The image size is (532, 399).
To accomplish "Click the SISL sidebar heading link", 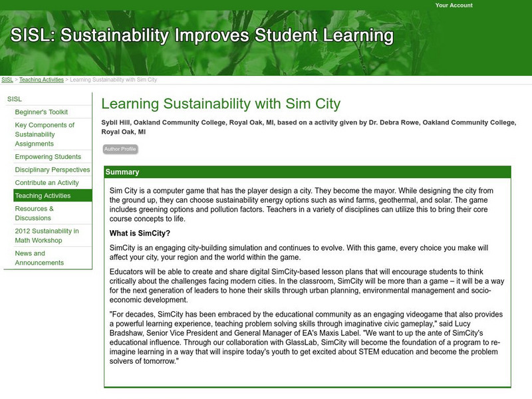I will pyautogui.click(x=15, y=99).
